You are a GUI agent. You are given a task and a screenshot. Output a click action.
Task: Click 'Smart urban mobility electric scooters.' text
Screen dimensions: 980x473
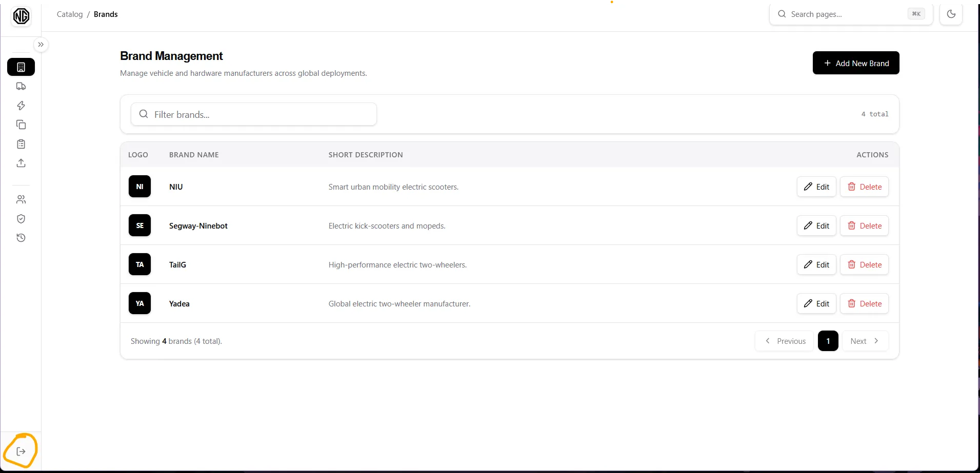[393, 187]
